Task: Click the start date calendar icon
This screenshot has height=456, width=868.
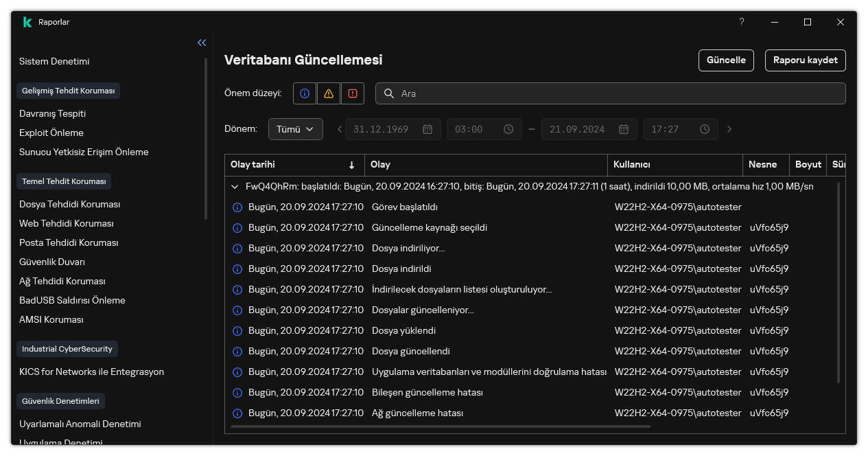Action: pyautogui.click(x=427, y=129)
